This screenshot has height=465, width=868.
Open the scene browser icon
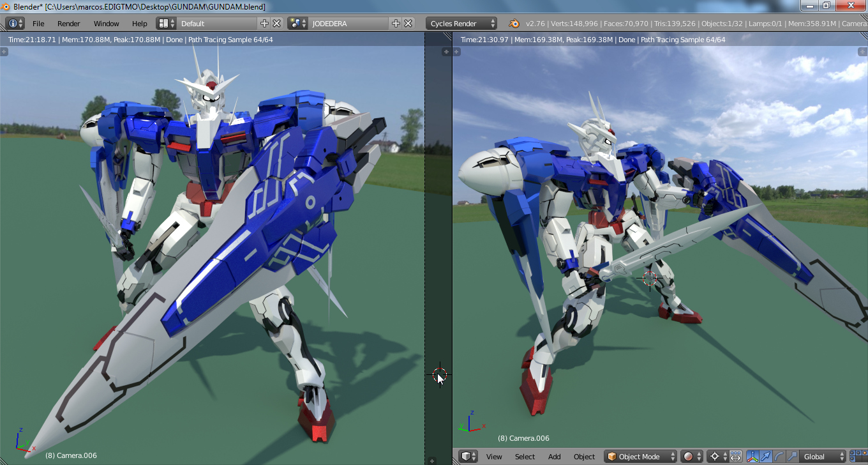(x=297, y=24)
